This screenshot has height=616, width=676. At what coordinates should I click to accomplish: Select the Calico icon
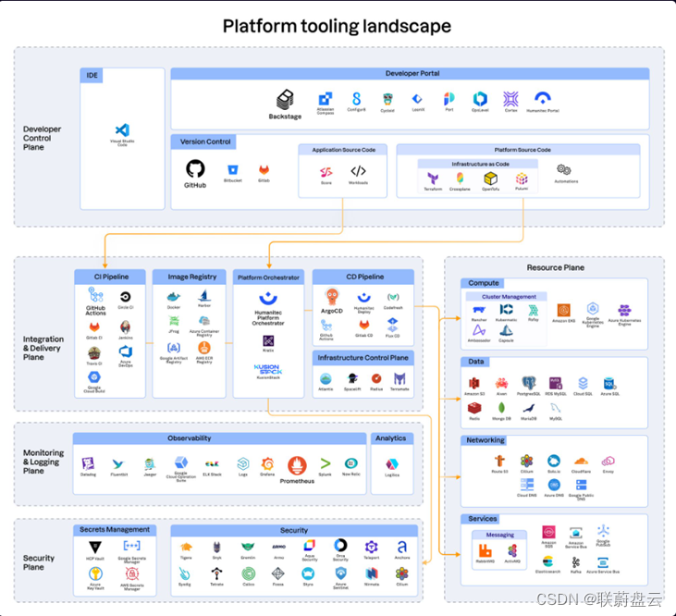[249, 573]
